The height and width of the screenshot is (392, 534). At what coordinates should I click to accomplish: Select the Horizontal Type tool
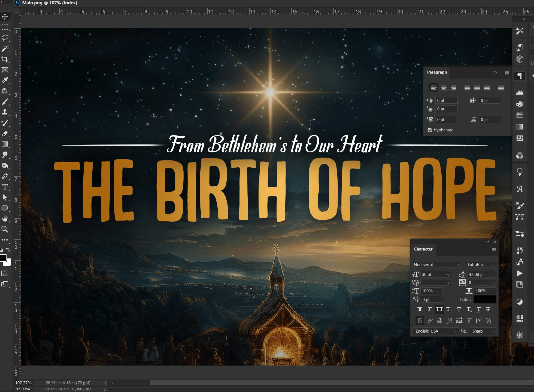coord(5,187)
